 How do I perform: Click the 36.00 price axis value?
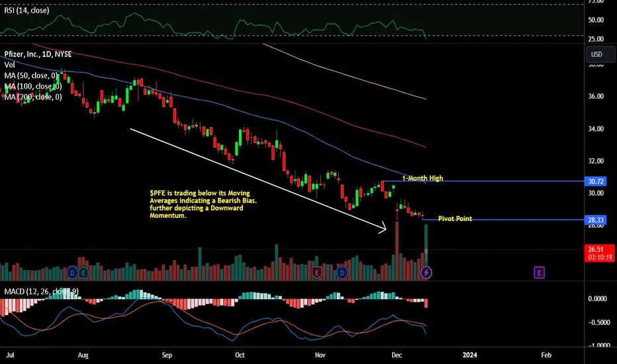[x=596, y=96]
